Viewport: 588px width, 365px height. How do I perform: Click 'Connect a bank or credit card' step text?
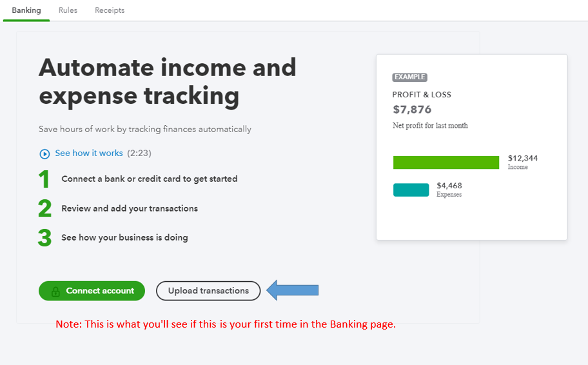[149, 179]
